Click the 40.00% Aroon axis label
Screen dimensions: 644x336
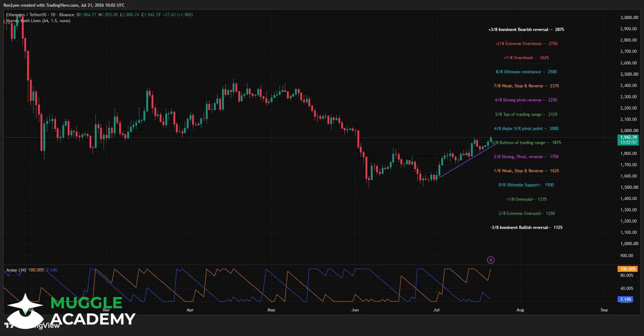pyautogui.click(x=627, y=288)
